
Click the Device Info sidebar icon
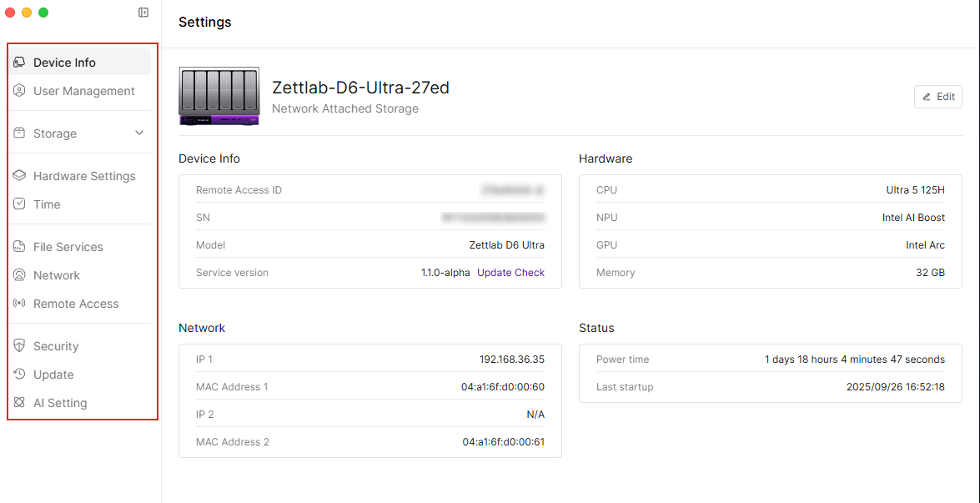19,63
